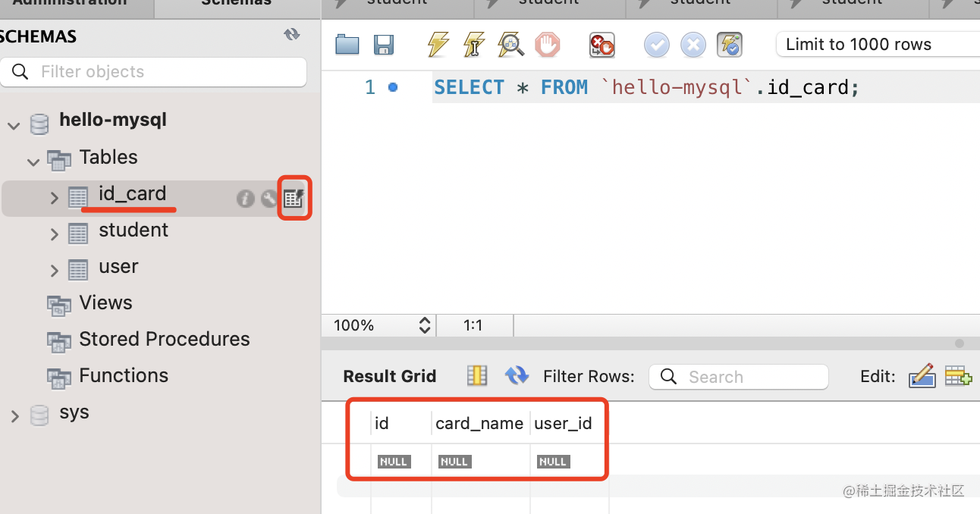Image resolution: width=980 pixels, height=514 pixels.
Task: Expand the student table node
Action: point(54,234)
